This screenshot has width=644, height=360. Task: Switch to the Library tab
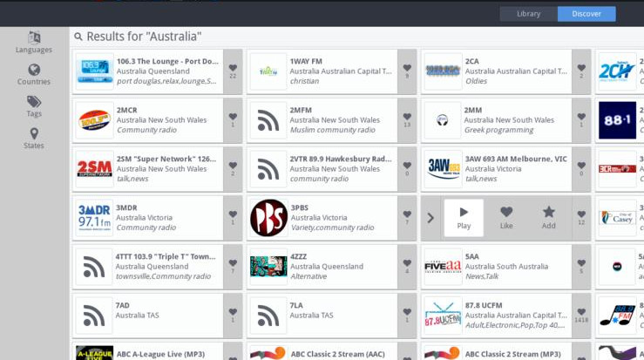coord(529,14)
